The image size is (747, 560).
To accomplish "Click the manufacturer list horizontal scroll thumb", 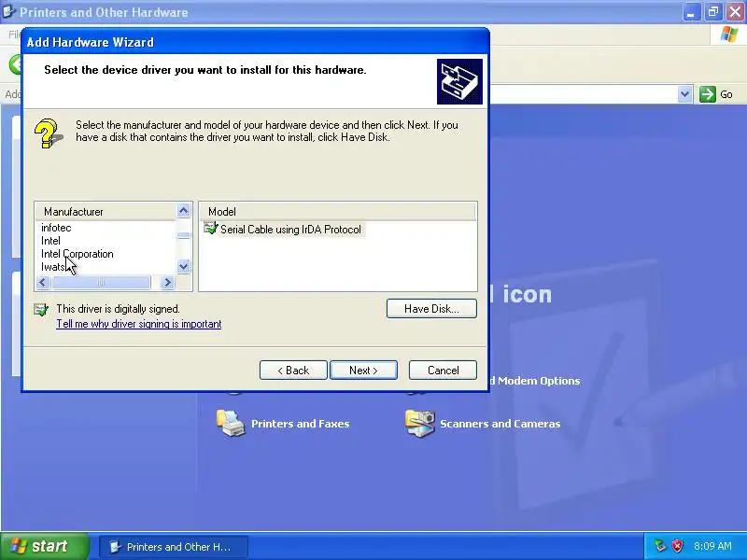I will tap(102, 283).
